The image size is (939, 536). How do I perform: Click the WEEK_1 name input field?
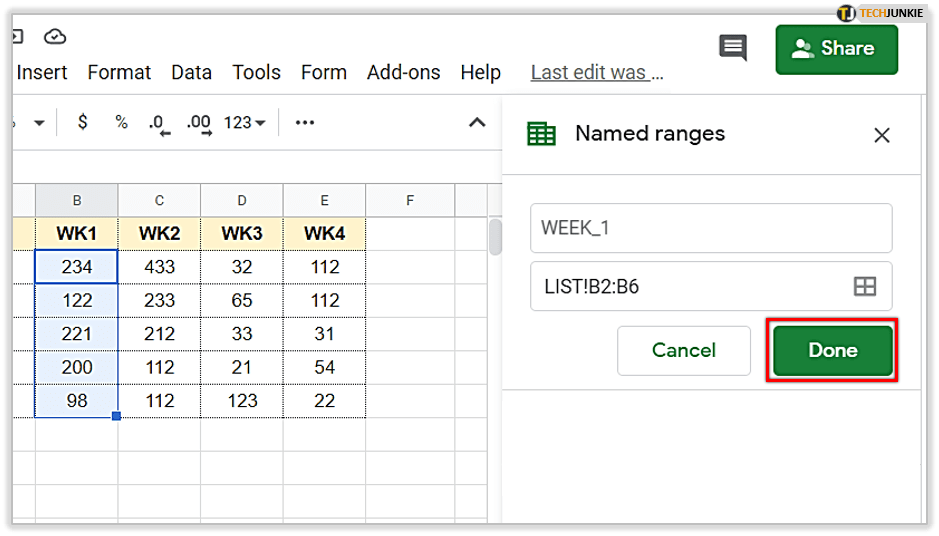(x=710, y=228)
